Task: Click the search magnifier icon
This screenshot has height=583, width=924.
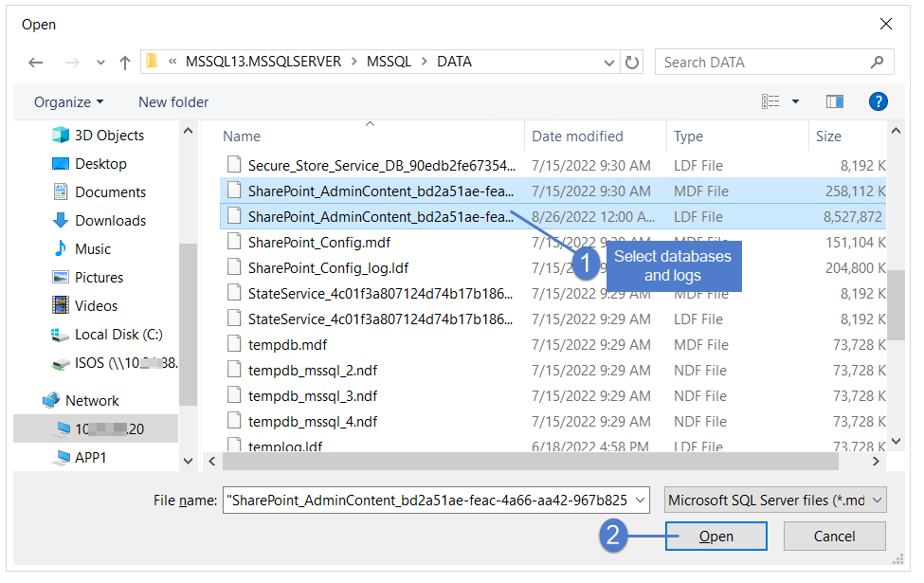Action: [x=877, y=62]
